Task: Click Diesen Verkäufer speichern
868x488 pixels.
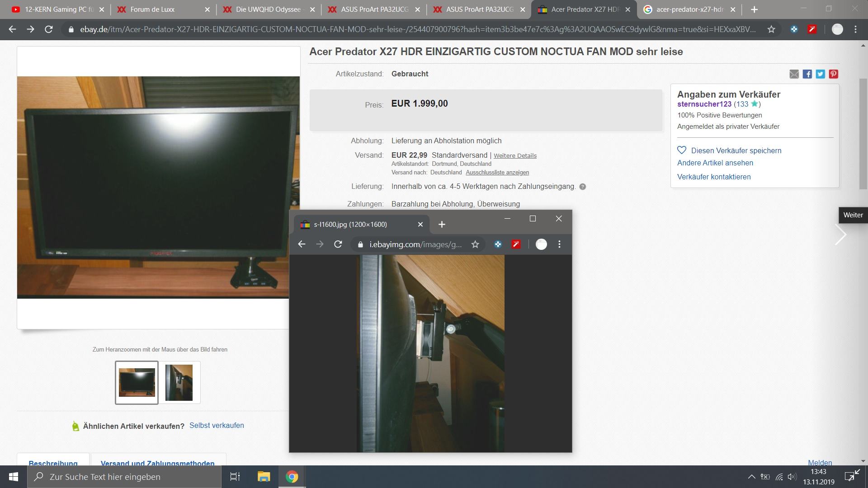Action: (x=736, y=150)
